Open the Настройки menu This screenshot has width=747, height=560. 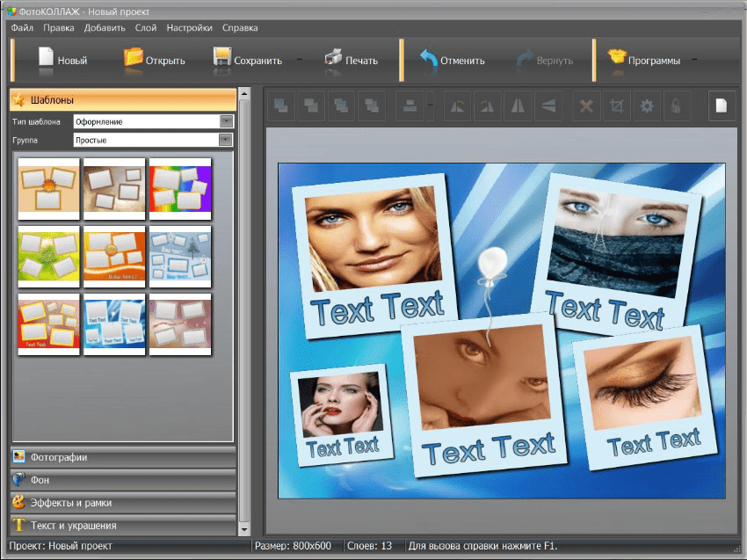[x=189, y=28]
